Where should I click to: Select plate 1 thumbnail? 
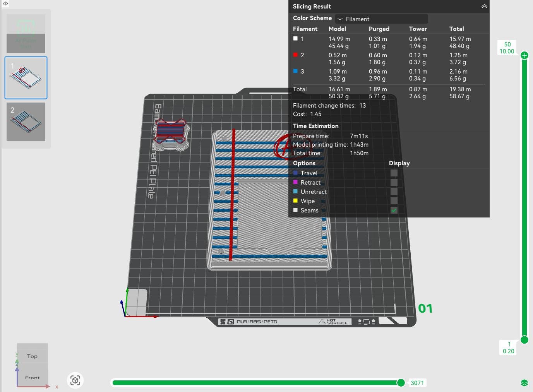pos(26,78)
